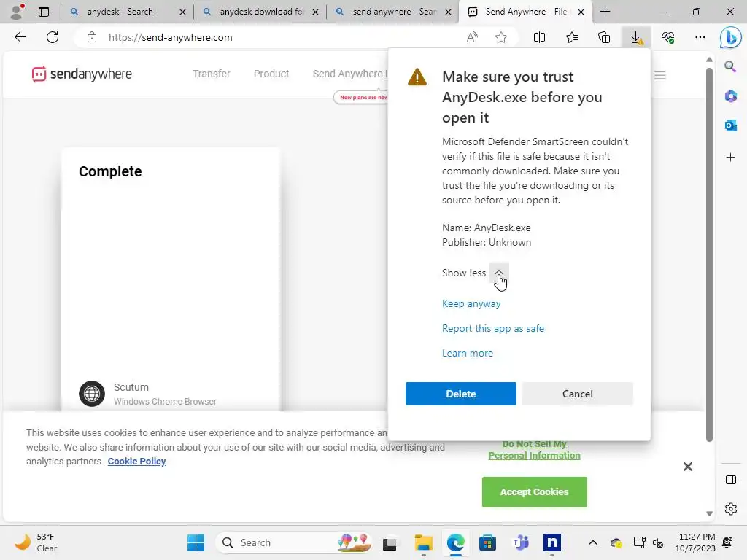Open the Collections icon
Image resolution: width=747 pixels, height=560 pixels.
point(604,37)
